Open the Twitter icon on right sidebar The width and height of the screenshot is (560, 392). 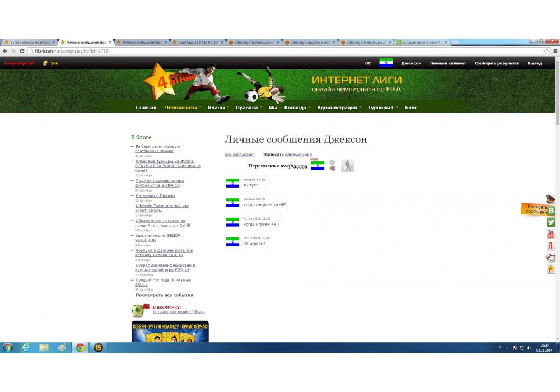(551, 222)
